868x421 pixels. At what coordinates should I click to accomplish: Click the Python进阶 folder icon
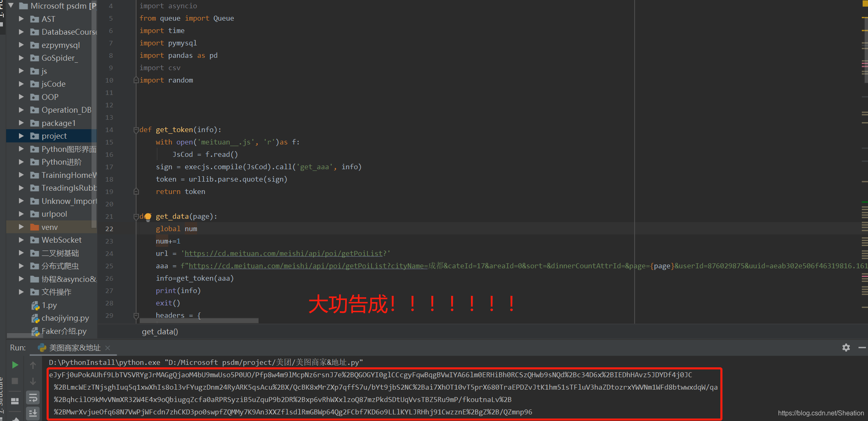[35, 162]
